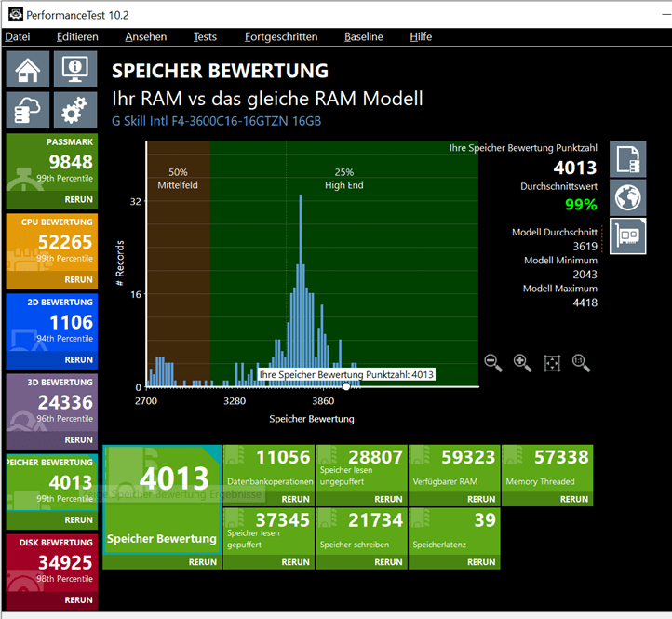Image resolution: width=672 pixels, height=619 pixels.
Task: Open the Home screen icon
Action: (28, 69)
